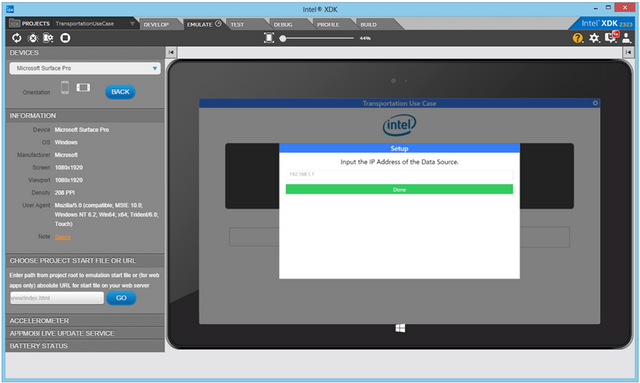Select portrait orientation
640x383 pixels.
65,87
